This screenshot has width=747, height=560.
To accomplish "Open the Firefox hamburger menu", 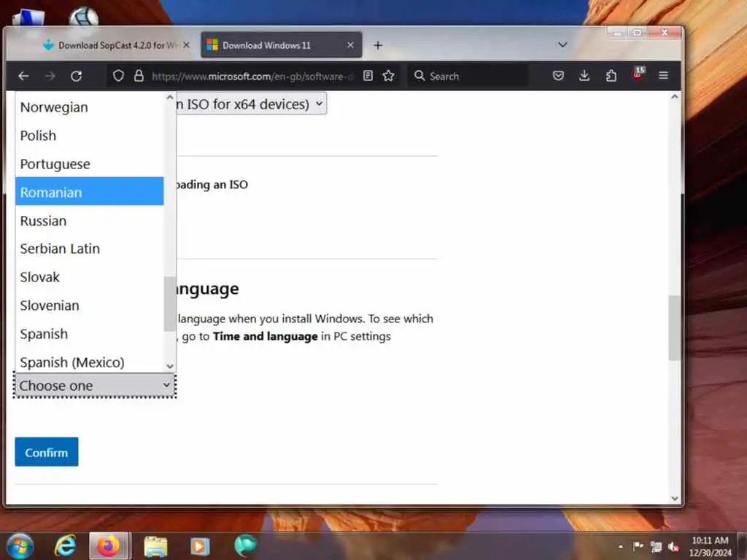I will pyautogui.click(x=663, y=76).
